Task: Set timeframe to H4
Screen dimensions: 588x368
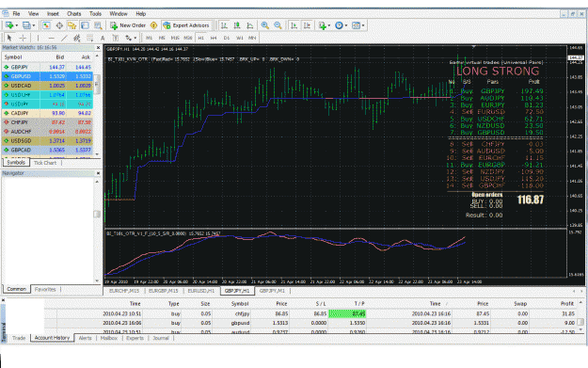Action: 214,38
